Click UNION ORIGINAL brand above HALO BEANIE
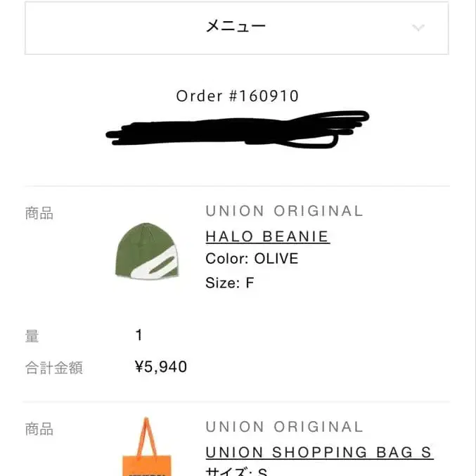This screenshot has height=476, width=476. 284,211
